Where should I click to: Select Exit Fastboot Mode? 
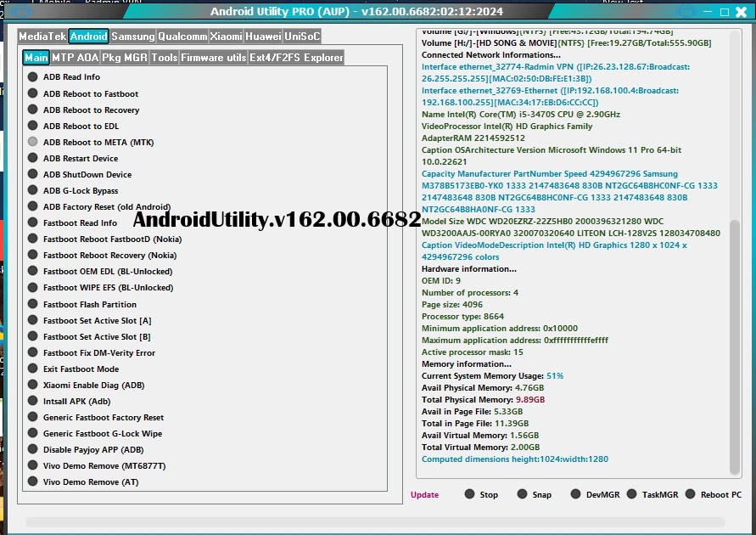(73, 369)
